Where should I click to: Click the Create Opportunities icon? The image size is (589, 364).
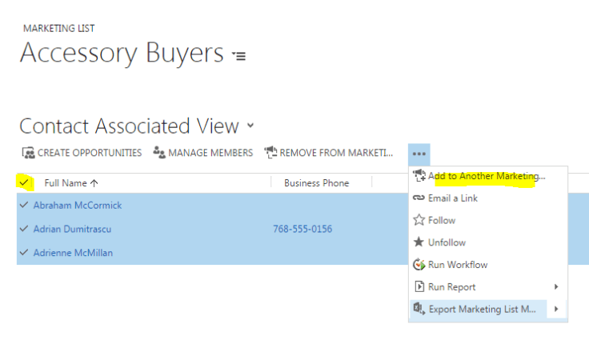click(x=28, y=153)
